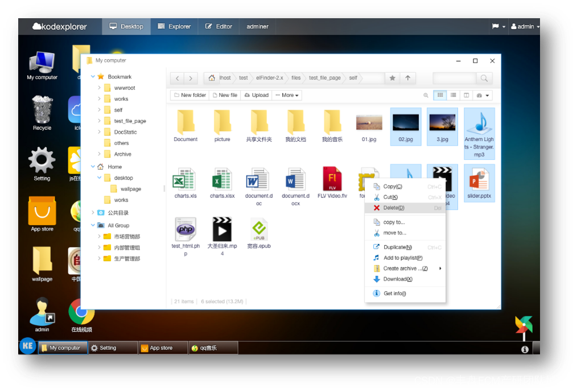Switch to list view
The image size is (577, 392).
(x=454, y=96)
